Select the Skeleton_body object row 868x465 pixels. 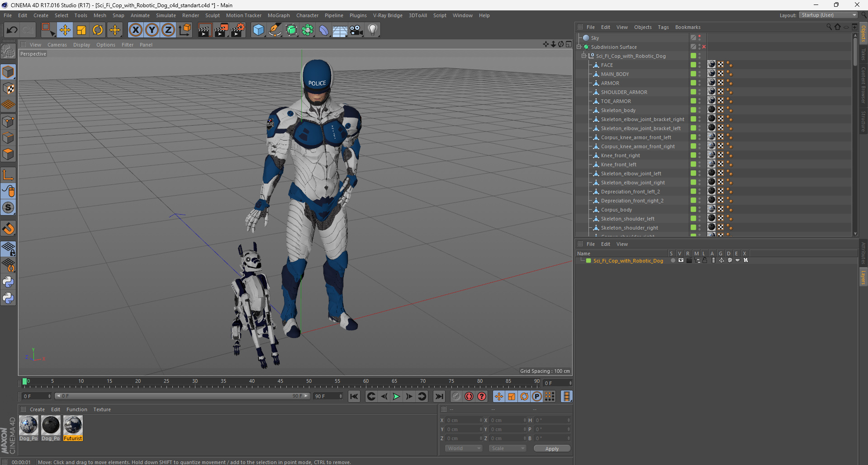618,110
